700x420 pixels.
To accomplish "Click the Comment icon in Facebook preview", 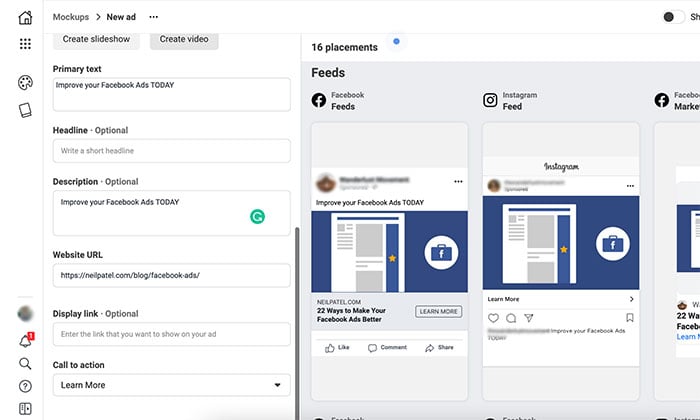I will (372, 348).
